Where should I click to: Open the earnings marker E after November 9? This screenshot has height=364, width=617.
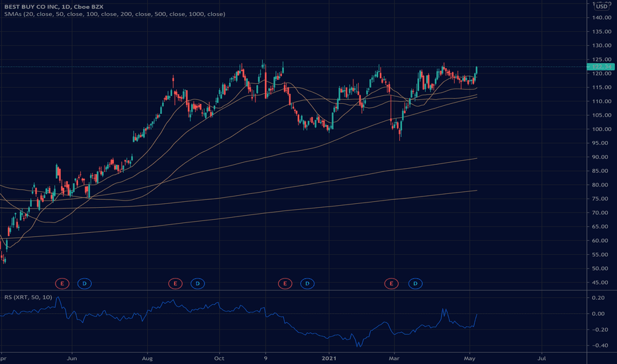point(285,283)
